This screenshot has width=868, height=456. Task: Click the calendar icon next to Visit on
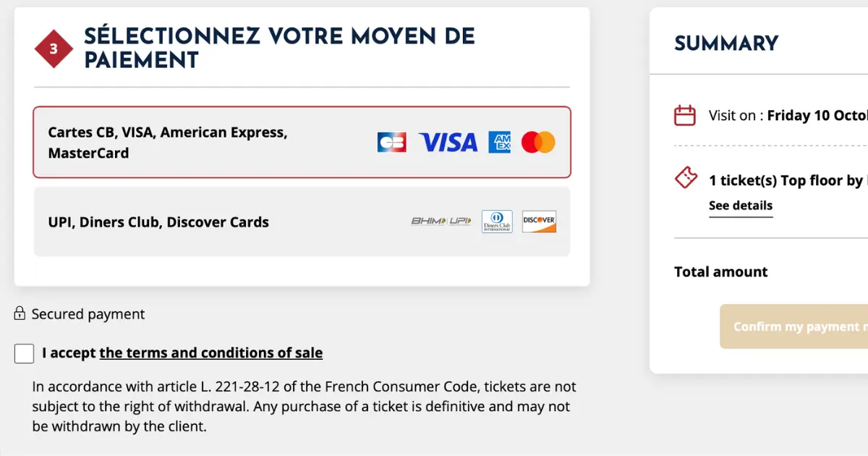tap(685, 115)
